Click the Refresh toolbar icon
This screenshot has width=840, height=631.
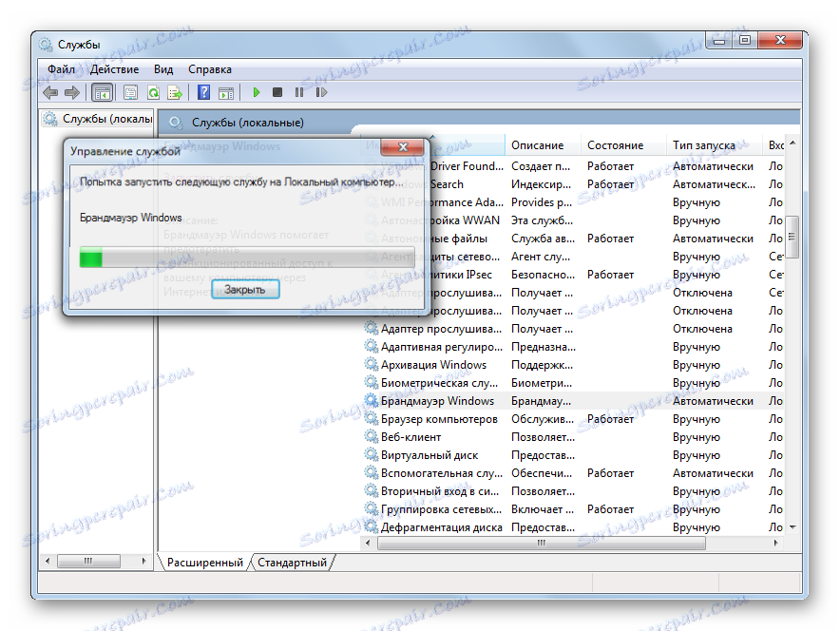[x=153, y=93]
